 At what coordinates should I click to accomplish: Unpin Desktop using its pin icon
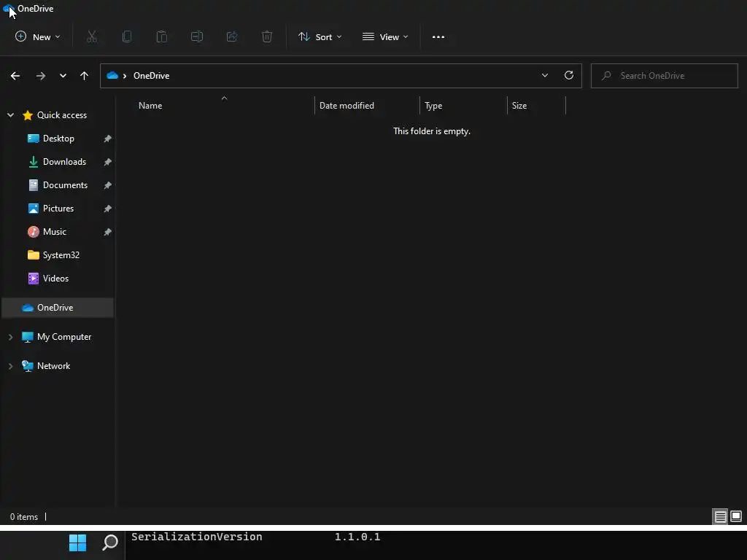[108, 139]
